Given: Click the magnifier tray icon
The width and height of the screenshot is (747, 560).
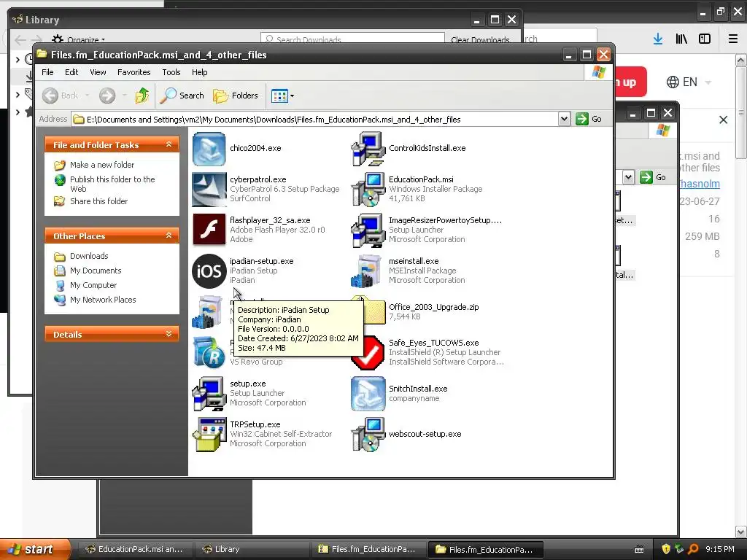Looking at the screenshot, I should coord(693,549).
